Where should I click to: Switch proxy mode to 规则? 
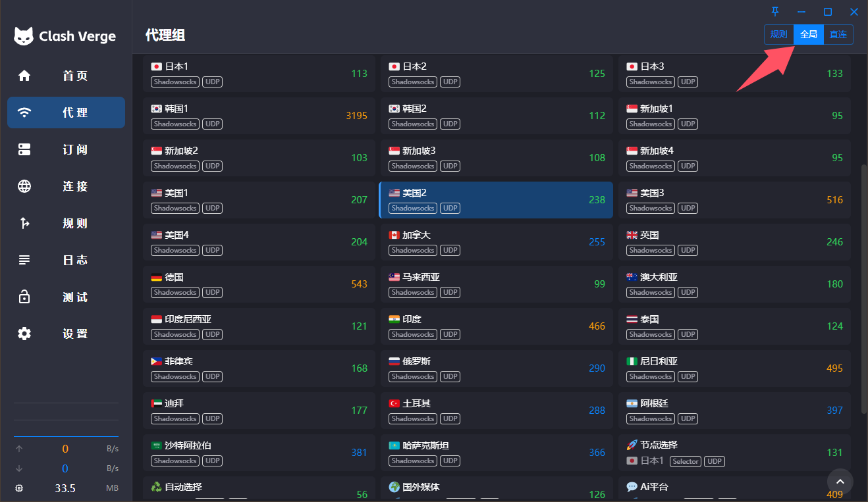pos(778,34)
